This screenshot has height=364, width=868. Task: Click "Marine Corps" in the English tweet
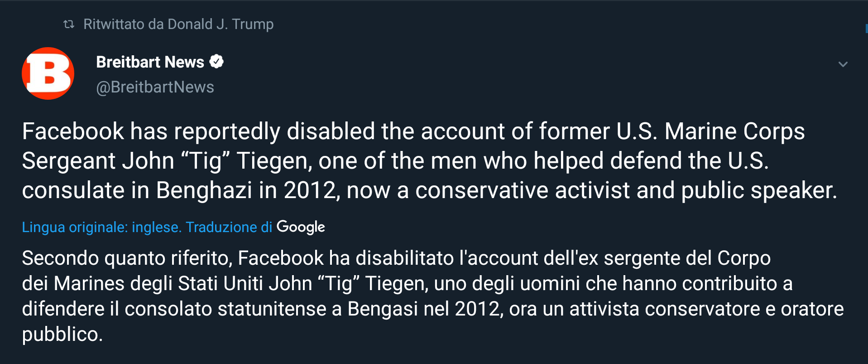[734, 131]
